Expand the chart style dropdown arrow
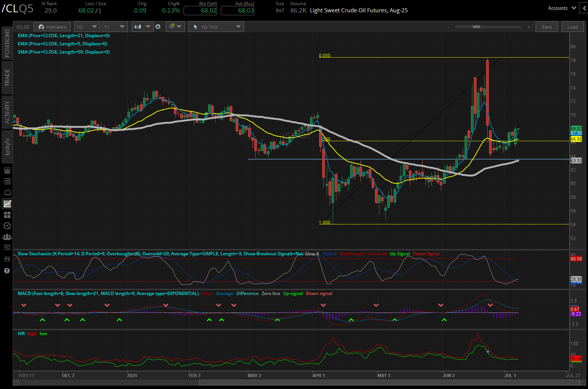Viewport: 588px width, 389px height. click(148, 27)
